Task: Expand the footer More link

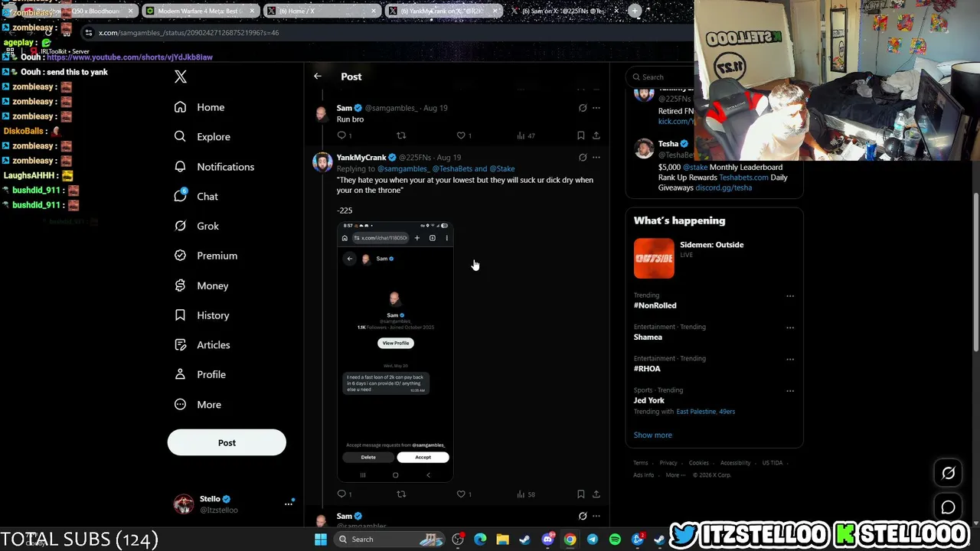Action: (675, 474)
